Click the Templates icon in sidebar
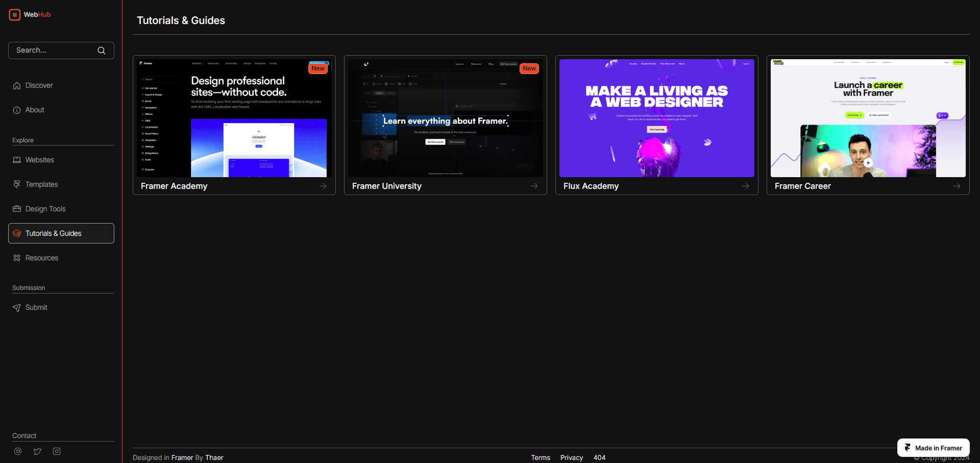The width and height of the screenshot is (980, 463). pyautogui.click(x=17, y=185)
